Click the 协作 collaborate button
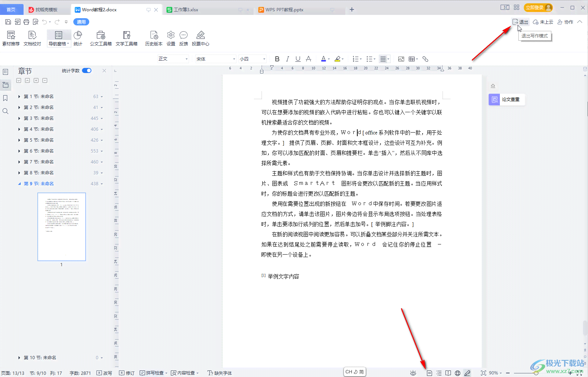Image resolution: width=588 pixels, height=377 pixels. click(566, 22)
